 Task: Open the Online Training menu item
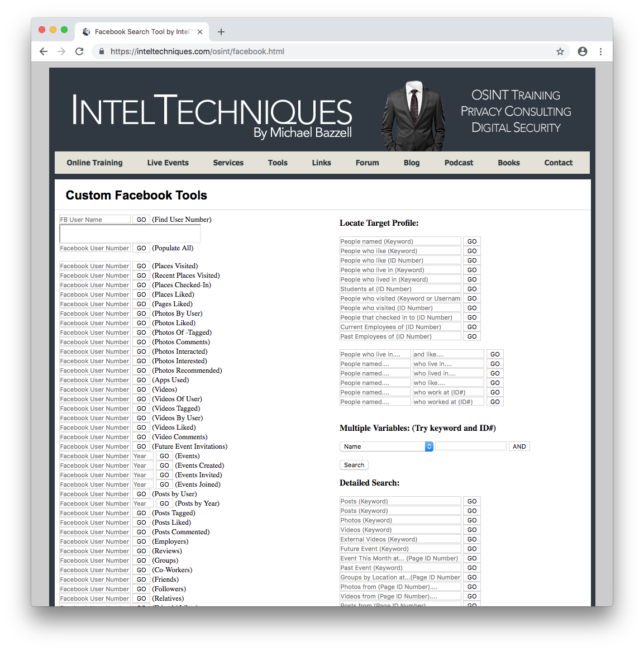(94, 163)
